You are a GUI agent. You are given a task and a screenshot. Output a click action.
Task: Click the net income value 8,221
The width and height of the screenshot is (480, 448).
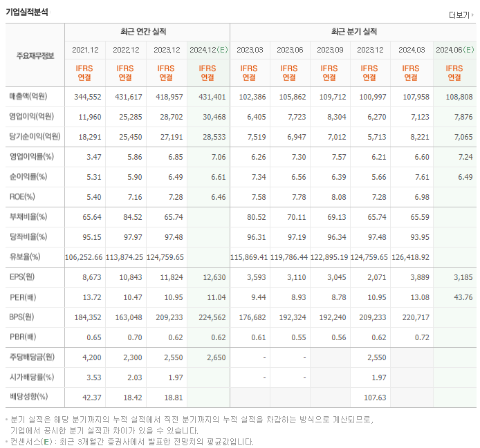point(420,137)
